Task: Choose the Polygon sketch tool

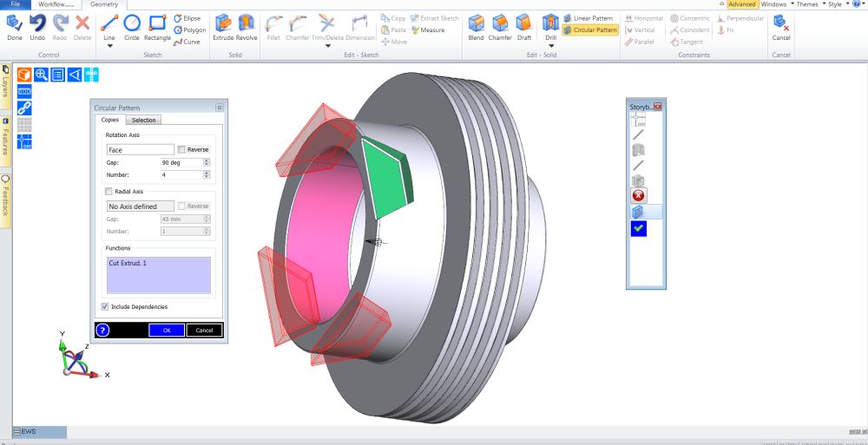Action: [190, 29]
